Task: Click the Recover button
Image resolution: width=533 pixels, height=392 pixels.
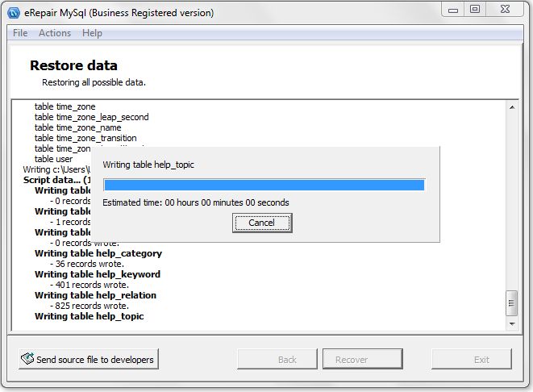Action: 362,359
